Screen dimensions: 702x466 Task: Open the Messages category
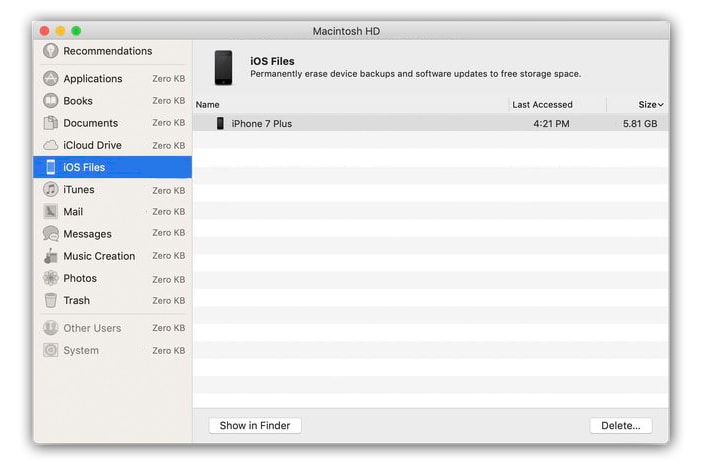pyautogui.click(x=112, y=234)
